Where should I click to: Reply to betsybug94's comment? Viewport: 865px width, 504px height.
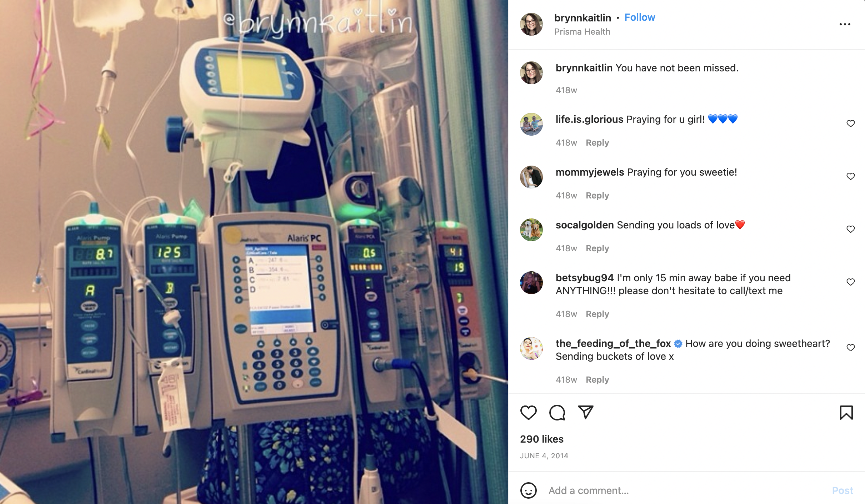tap(597, 314)
